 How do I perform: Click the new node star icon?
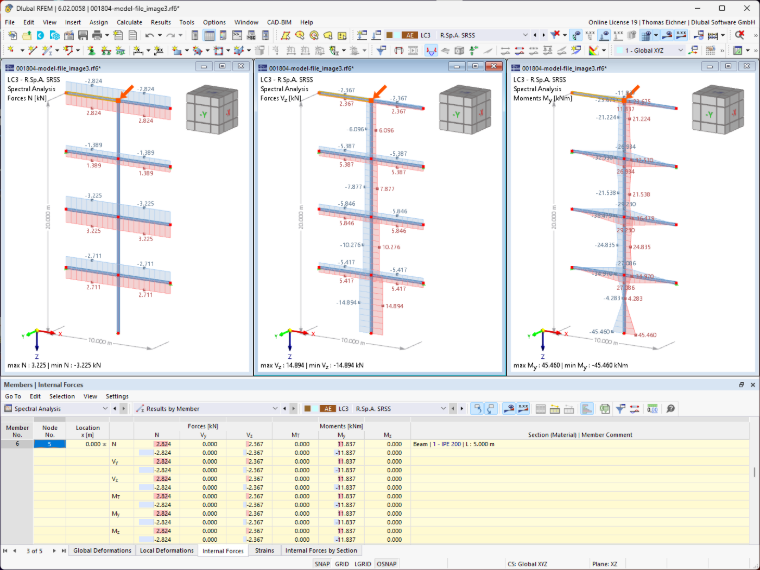tap(10, 50)
